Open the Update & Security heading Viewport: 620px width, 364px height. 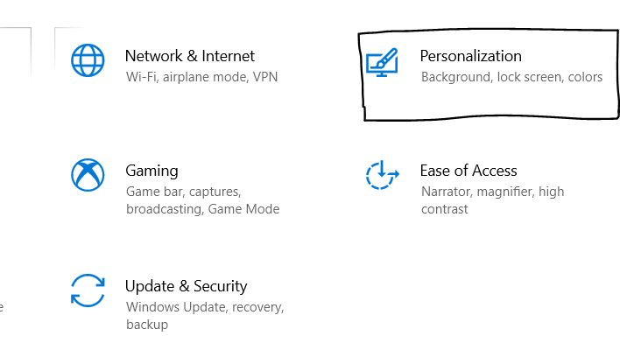pos(187,286)
